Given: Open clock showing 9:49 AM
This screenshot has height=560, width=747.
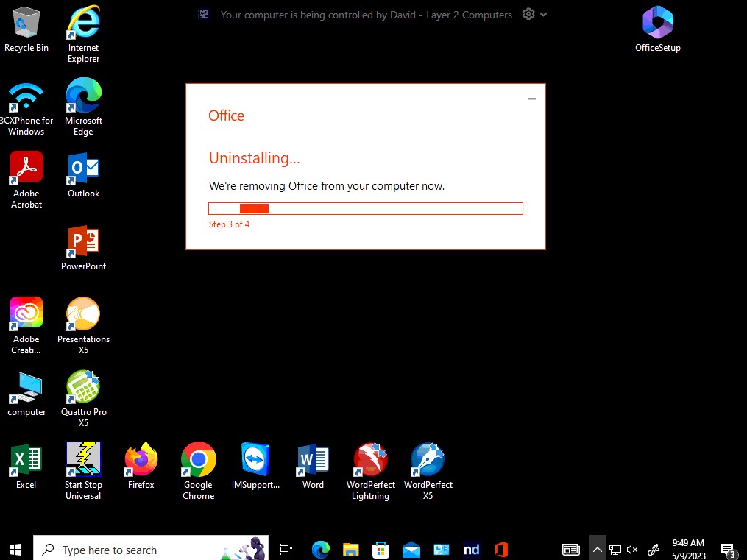Looking at the screenshot, I should [688, 549].
